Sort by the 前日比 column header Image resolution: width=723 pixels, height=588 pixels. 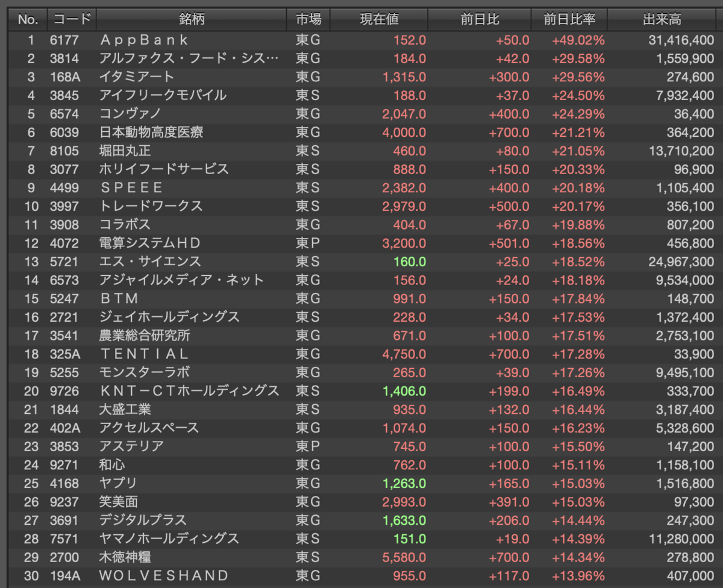click(480, 19)
